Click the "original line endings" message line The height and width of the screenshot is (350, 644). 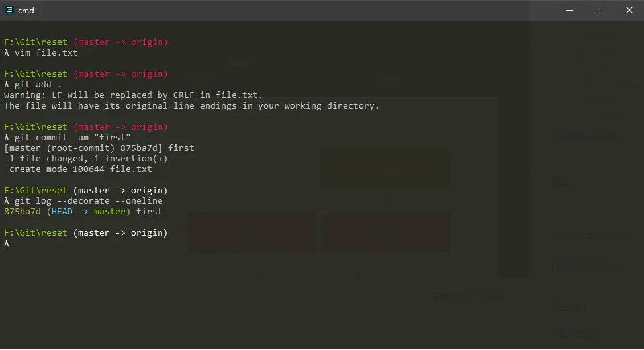[x=191, y=106]
